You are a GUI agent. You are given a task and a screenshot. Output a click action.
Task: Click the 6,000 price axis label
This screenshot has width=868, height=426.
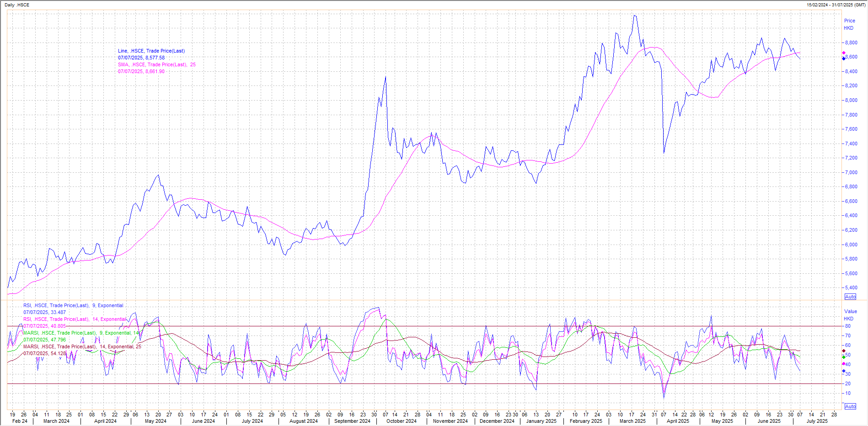[x=851, y=245]
